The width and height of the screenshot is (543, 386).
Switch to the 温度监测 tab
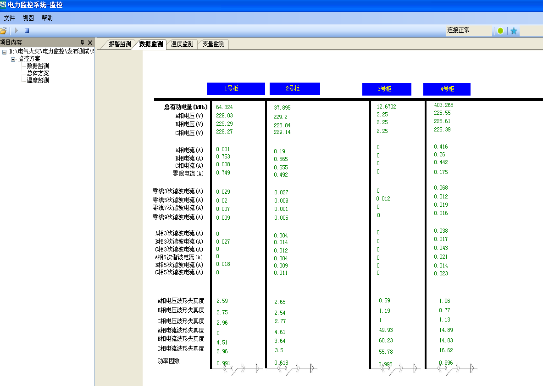(182, 44)
